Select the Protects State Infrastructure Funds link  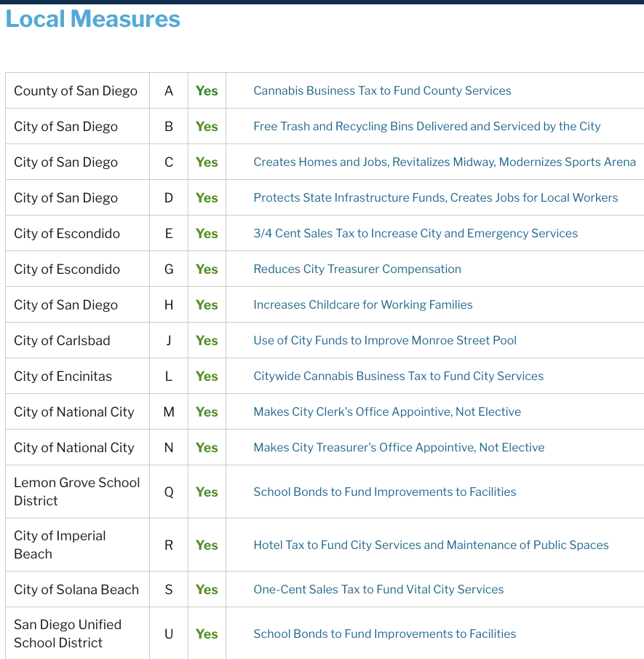click(x=435, y=198)
